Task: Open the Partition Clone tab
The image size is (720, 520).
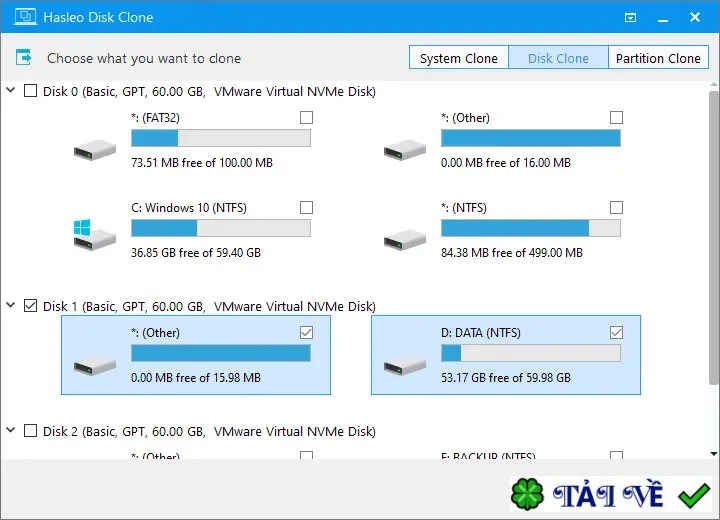Action: pos(658,57)
